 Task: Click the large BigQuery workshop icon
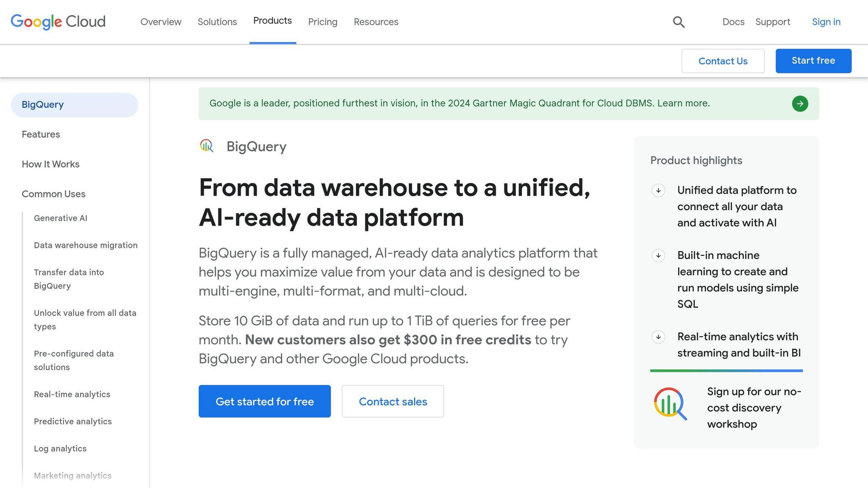[x=670, y=404]
